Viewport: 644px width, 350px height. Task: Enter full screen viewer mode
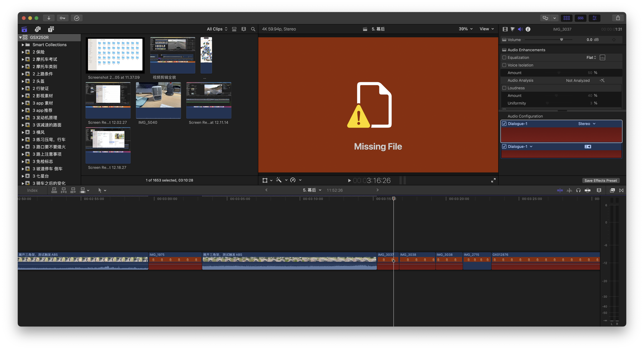pos(493,180)
